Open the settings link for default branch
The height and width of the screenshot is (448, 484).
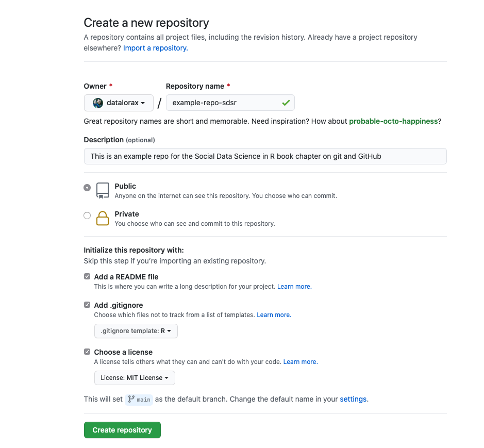353,399
